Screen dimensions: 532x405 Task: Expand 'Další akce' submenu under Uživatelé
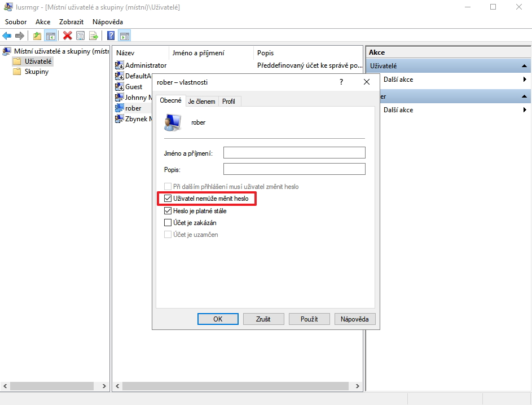[525, 80]
